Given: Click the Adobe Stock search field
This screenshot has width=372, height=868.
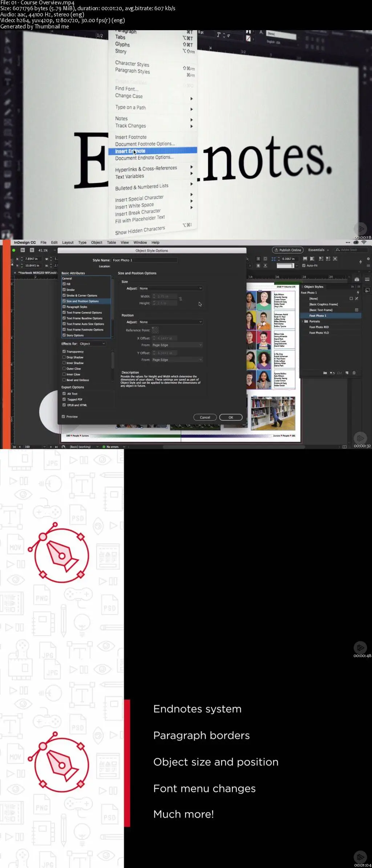Looking at the screenshot, I should coord(351,250).
